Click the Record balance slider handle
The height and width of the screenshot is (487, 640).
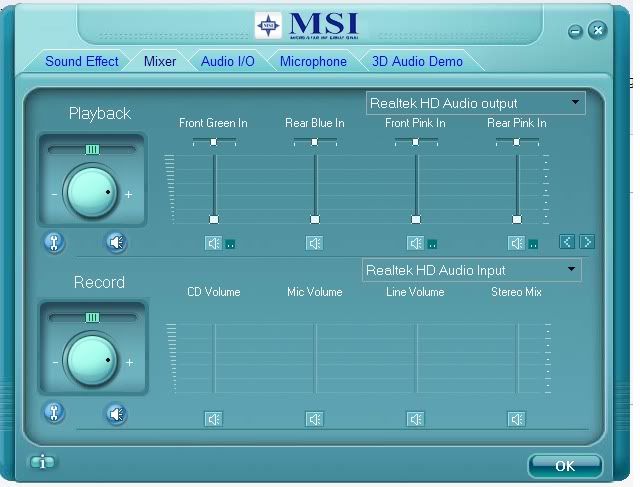92,318
